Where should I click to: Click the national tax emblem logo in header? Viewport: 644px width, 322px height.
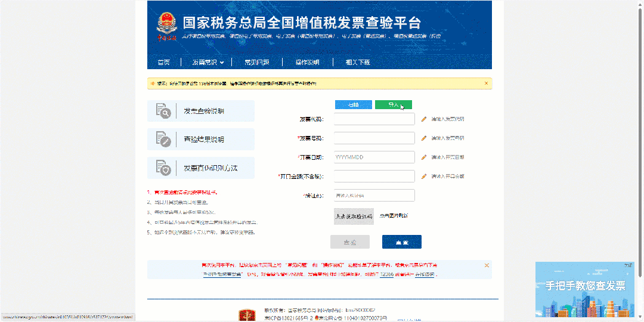pyautogui.click(x=167, y=26)
